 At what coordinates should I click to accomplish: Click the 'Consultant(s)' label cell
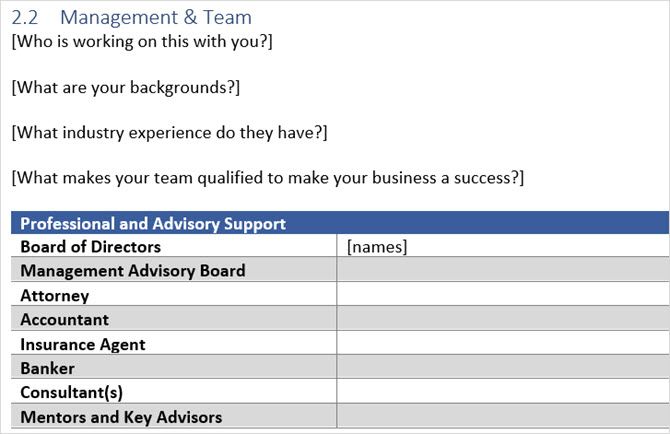pyautogui.click(x=72, y=392)
